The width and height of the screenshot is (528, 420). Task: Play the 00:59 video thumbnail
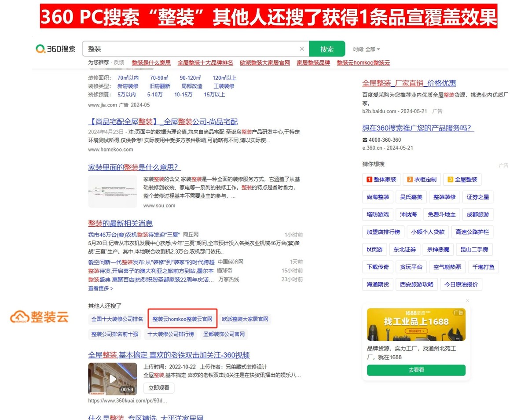point(113,379)
